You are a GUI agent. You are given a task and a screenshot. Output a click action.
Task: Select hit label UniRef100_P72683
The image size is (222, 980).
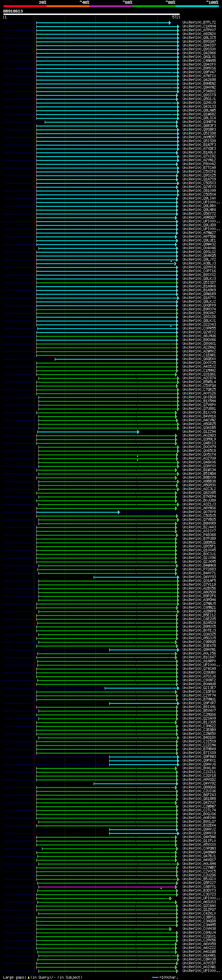(x=199, y=569)
